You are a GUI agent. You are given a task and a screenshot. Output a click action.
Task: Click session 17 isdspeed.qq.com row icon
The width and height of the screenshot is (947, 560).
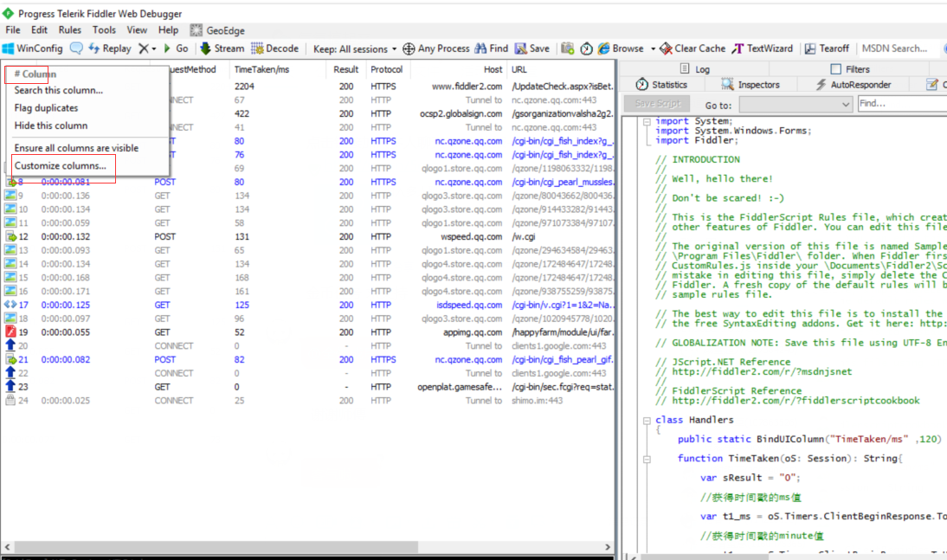click(x=10, y=305)
